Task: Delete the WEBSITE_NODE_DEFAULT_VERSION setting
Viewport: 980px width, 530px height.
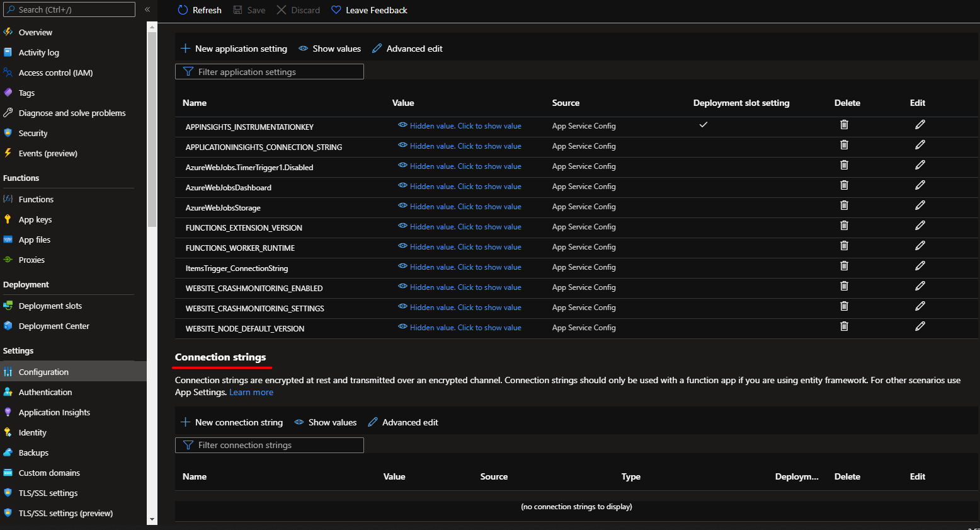Action: 844,326
